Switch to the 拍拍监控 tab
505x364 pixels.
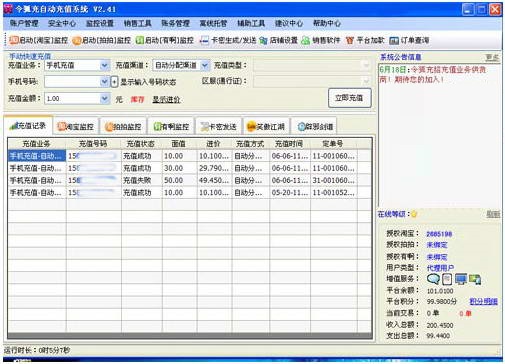[x=123, y=127]
